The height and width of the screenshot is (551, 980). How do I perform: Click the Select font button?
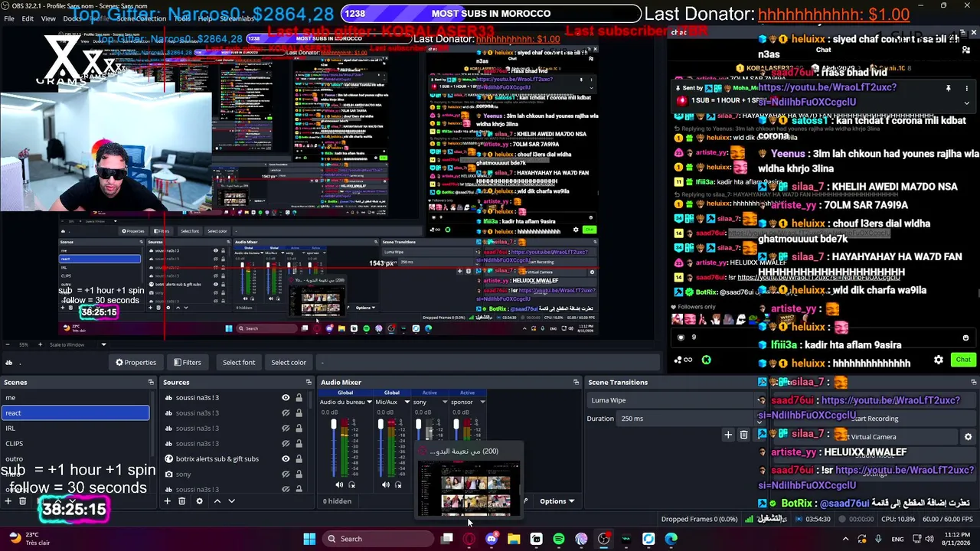click(x=239, y=363)
